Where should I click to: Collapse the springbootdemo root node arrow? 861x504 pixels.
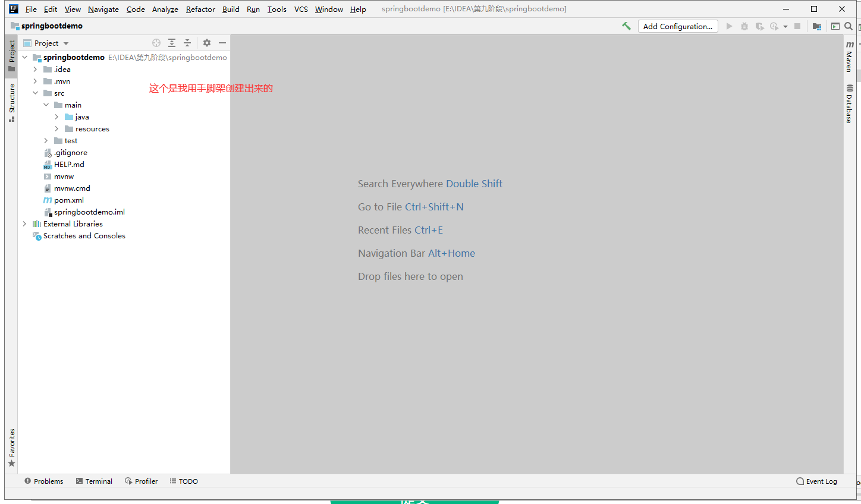(25, 58)
